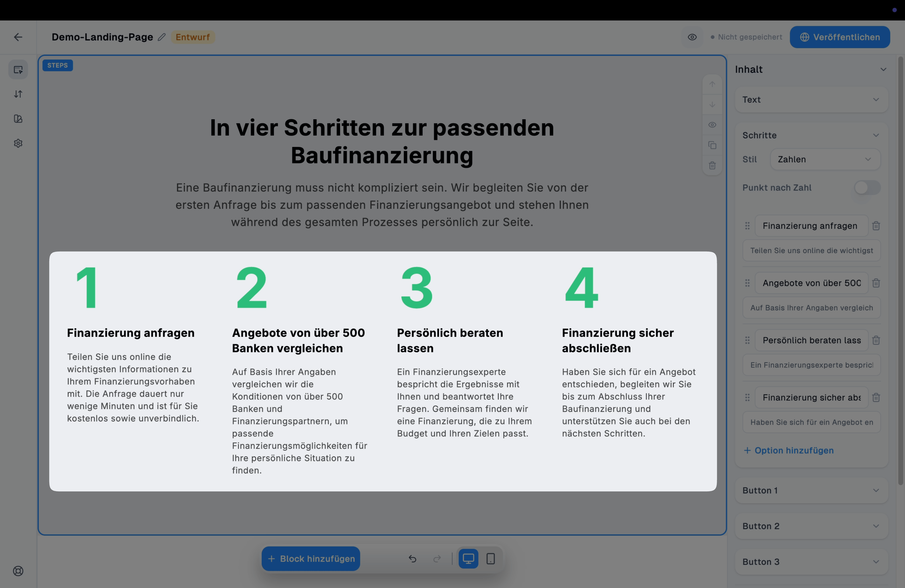Click the 'Demo-Landing-Page' title
The width and height of the screenshot is (905, 588).
coord(102,37)
